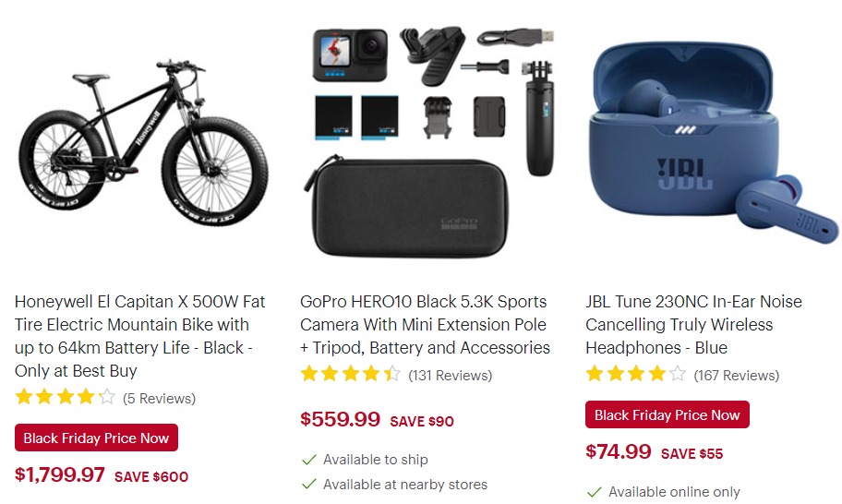
Task: Open Honeywell El Capitan X product title link
Action: coord(140,336)
